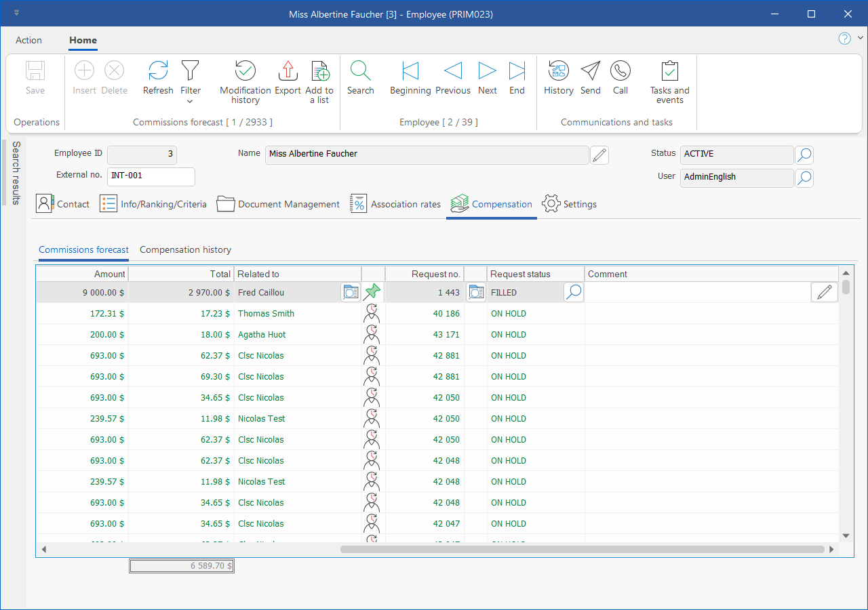Click the Call phone icon

click(620, 71)
